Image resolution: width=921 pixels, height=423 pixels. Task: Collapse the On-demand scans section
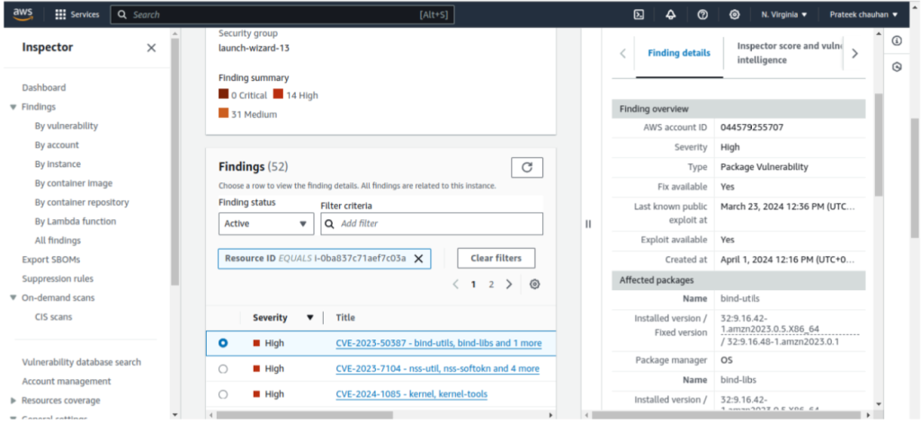[x=14, y=298]
